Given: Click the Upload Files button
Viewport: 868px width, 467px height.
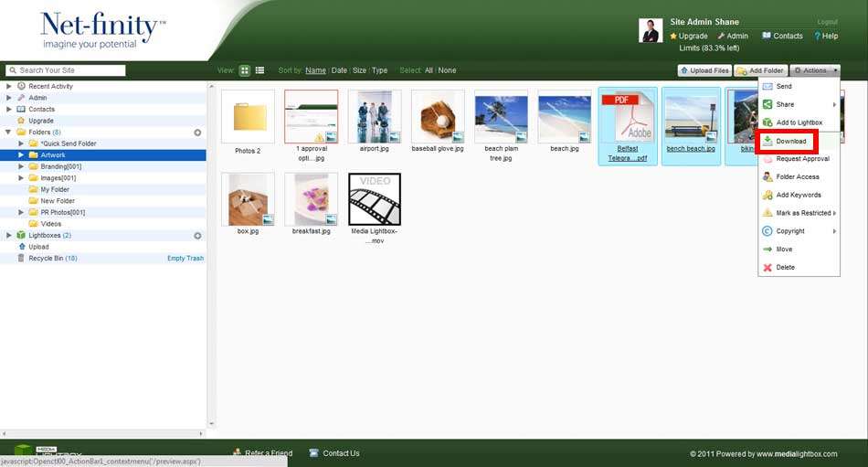Looking at the screenshot, I should click(x=704, y=70).
